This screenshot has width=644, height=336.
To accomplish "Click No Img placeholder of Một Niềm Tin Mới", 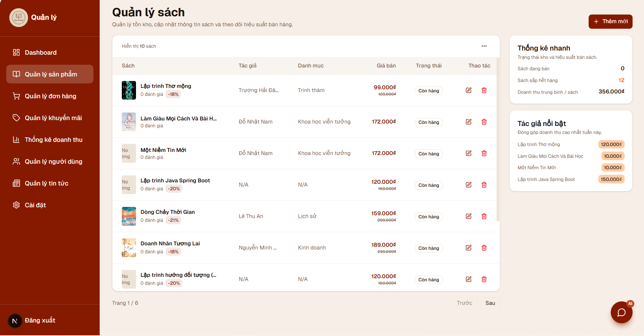I will point(129,153).
